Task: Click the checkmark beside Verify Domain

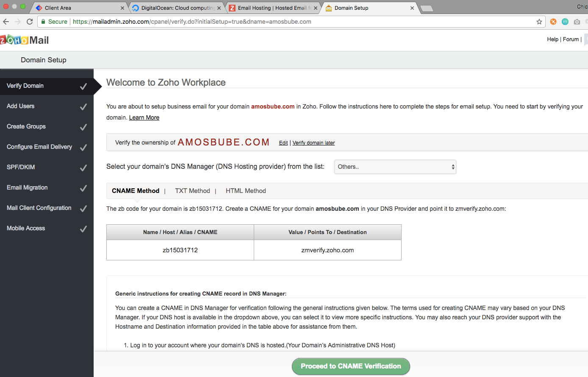Action: click(x=83, y=87)
